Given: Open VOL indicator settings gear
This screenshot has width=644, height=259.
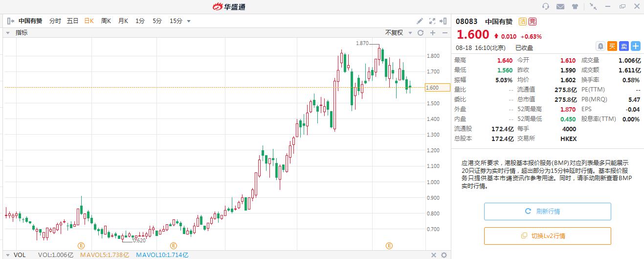Looking at the screenshot, I should pyautogui.click(x=444, y=255).
